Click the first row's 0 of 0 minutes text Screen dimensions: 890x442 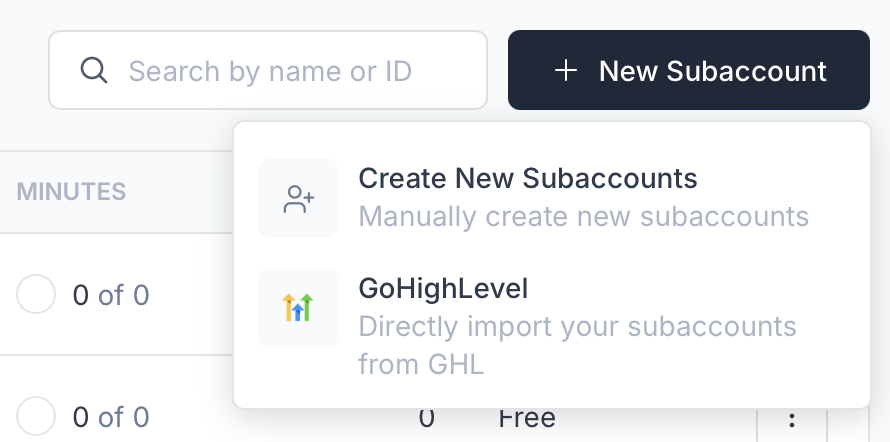coord(111,295)
